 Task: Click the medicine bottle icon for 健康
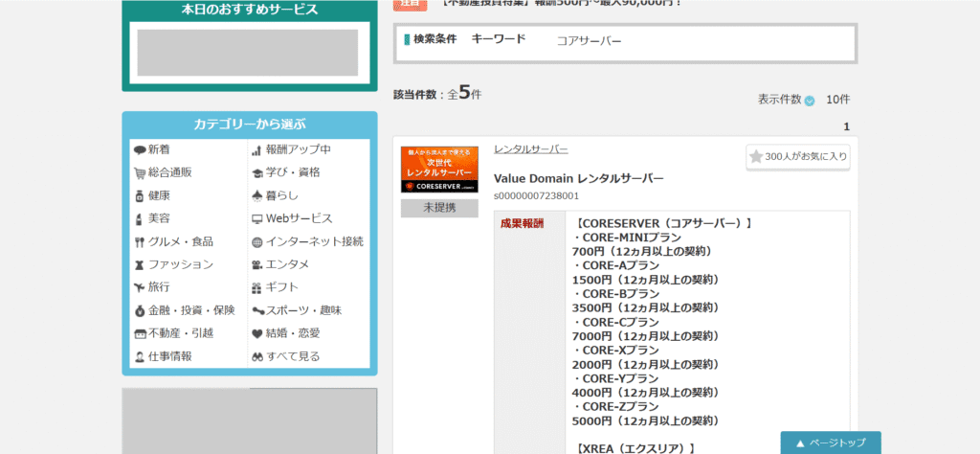coord(140,196)
